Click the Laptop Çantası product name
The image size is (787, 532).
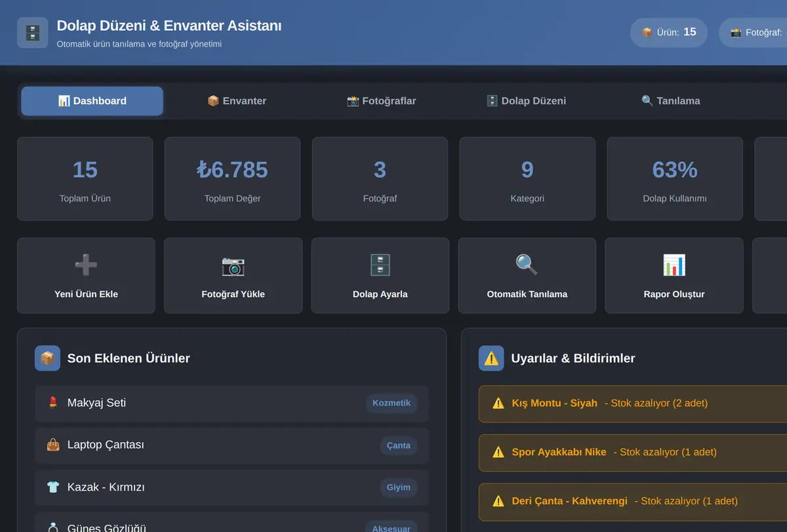[x=106, y=445]
